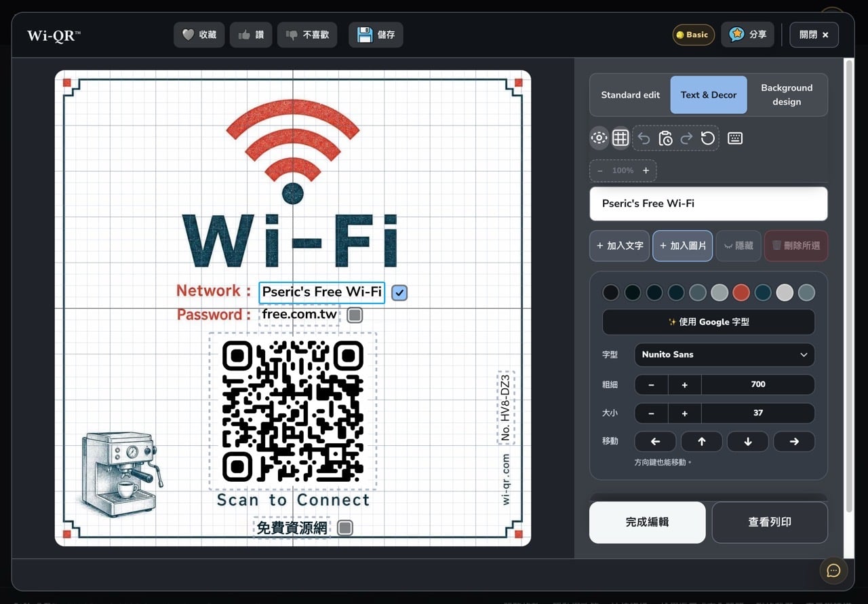Click the Password : label on canvas
Viewport: 868px width, 604px height.
[x=214, y=315]
